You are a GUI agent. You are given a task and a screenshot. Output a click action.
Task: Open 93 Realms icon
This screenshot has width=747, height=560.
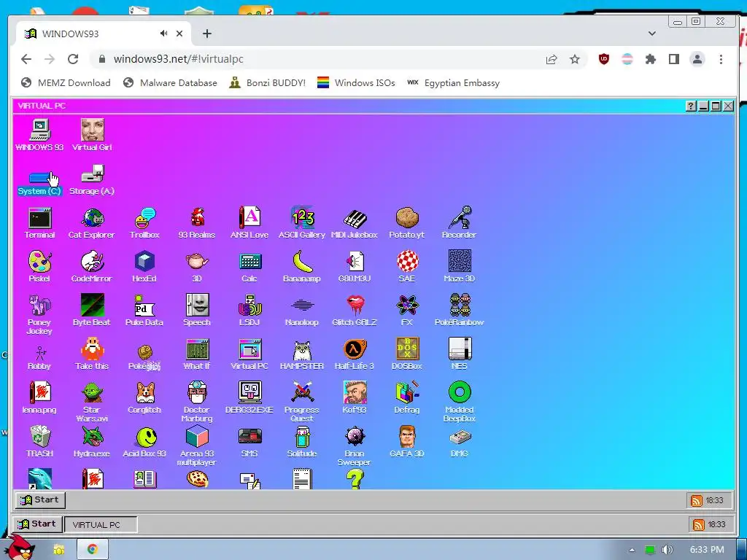(x=197, y=223)
